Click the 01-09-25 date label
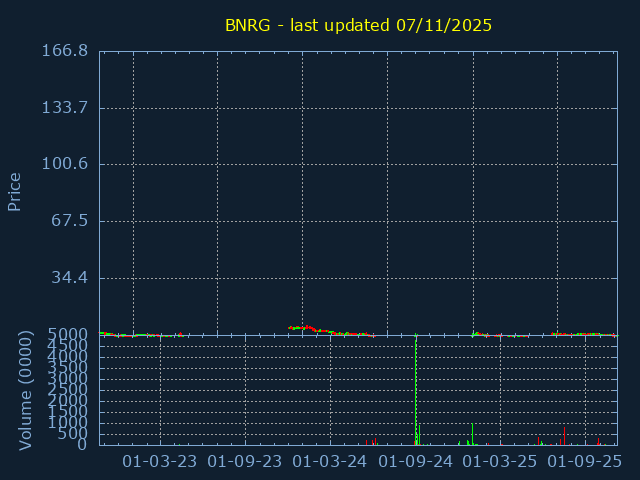Viewport: 640px width, 480px height. (585, 461)
